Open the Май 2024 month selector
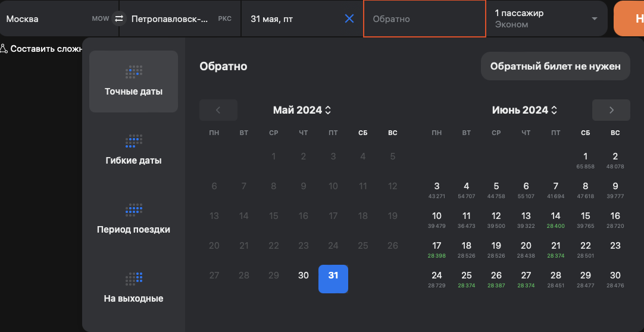Screen dimensions: 644x332 pos(302,110)
